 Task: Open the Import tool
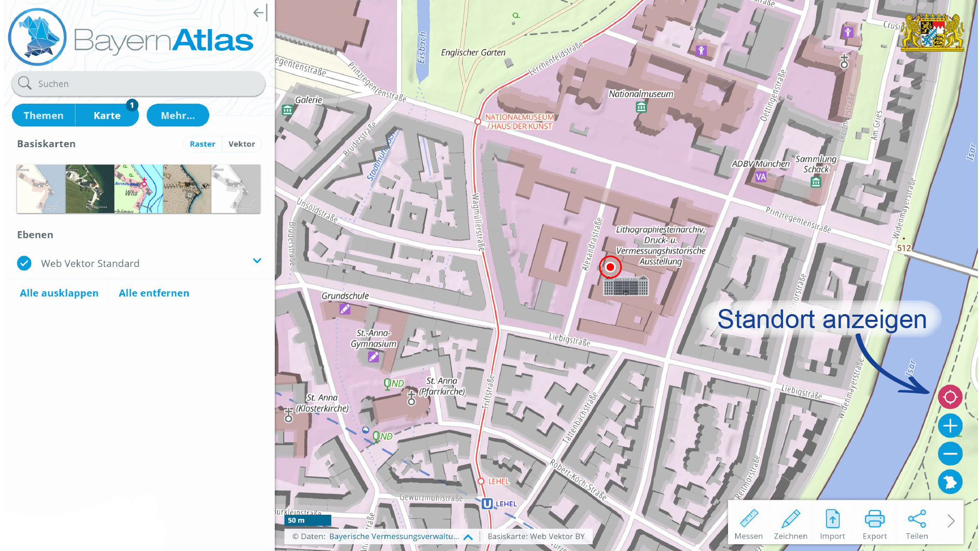(833, 524)
